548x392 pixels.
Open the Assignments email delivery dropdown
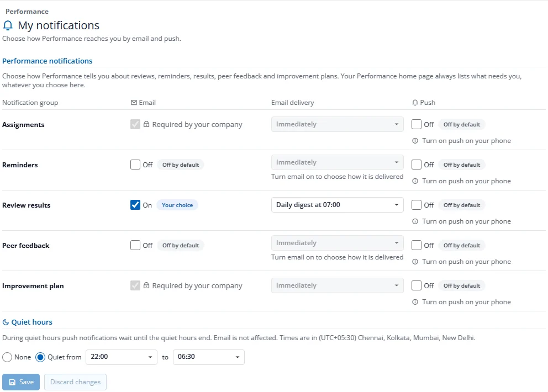[x=338, y=124]
